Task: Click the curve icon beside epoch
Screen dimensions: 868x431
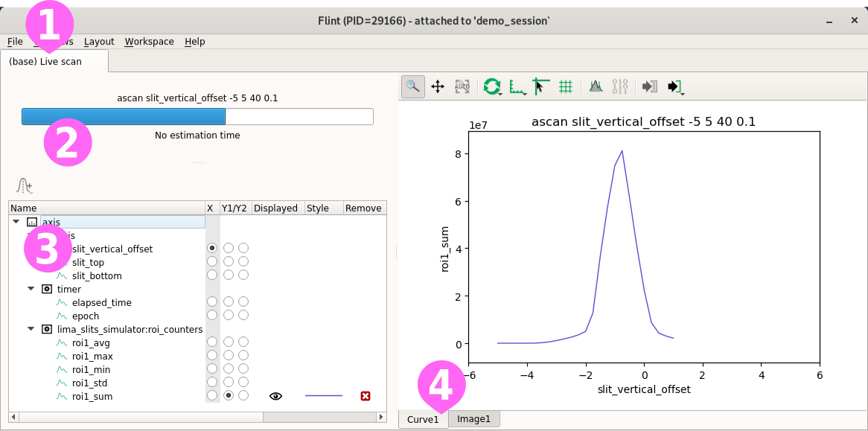Action: (62, 316)
